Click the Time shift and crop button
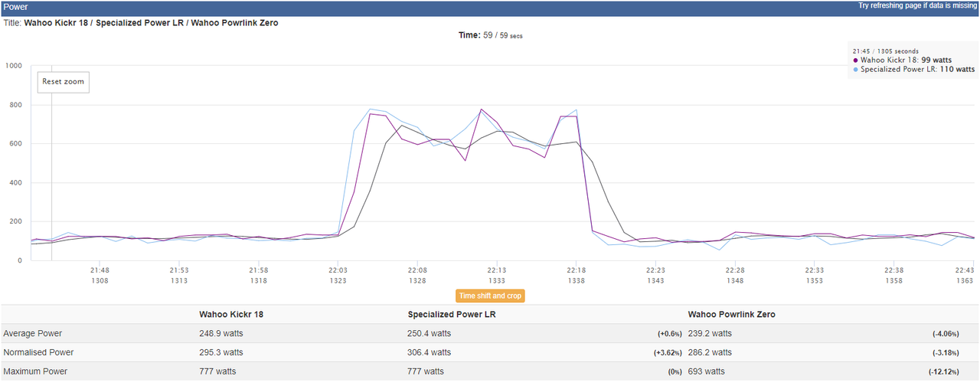 click(490, 296)
